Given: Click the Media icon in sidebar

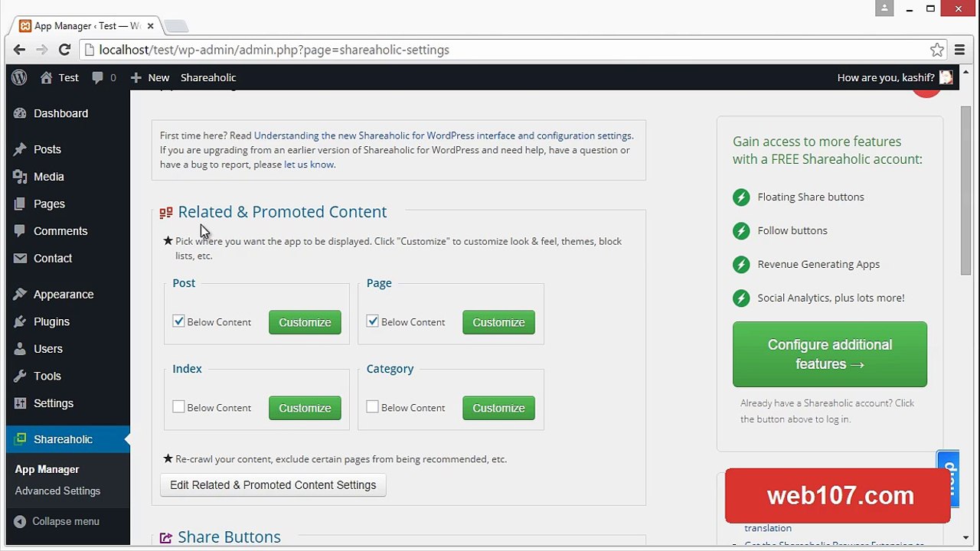Looking at the screenshot, I should (x=20, y=177).
